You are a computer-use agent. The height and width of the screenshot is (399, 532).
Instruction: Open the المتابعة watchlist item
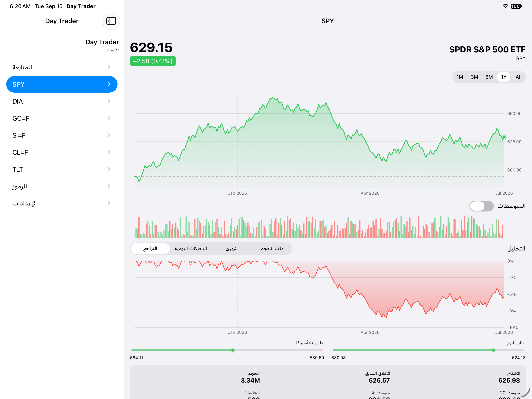coord(62,67)
